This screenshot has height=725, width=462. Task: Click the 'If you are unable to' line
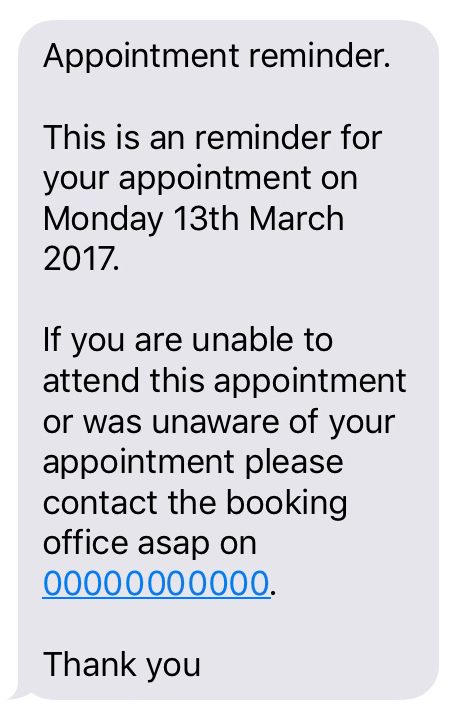[188, 340]
